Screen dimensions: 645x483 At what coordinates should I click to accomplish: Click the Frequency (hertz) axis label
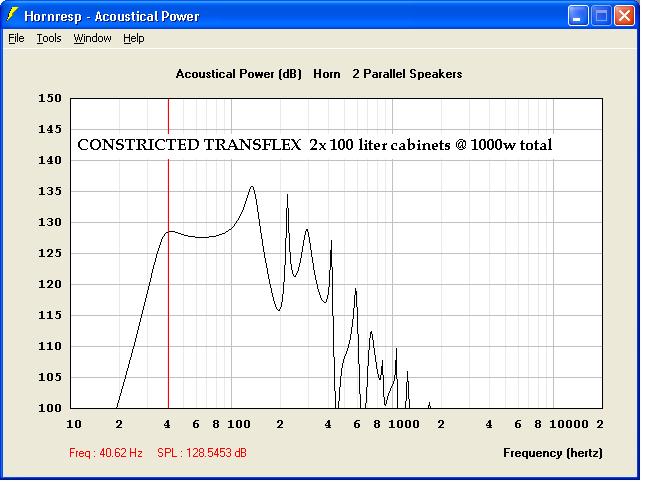553,453
